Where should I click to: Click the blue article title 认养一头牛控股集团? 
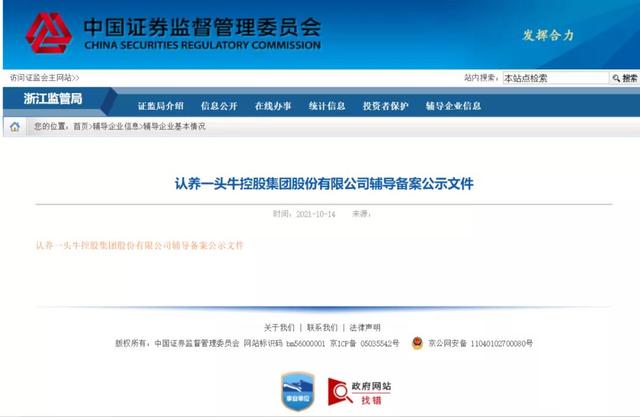[324, 184]
